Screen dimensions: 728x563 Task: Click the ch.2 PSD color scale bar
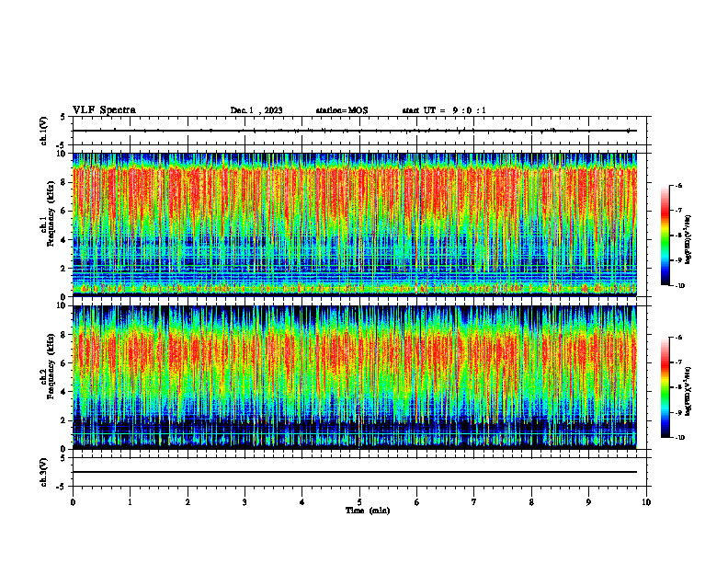tap(665, 387)
